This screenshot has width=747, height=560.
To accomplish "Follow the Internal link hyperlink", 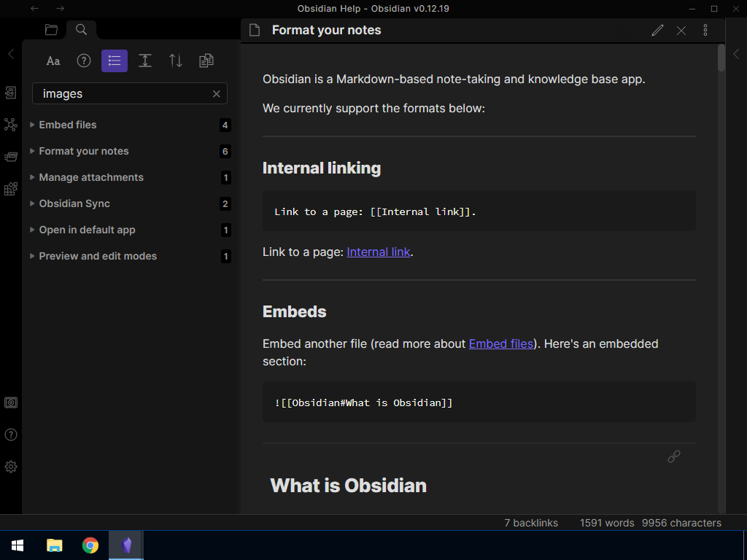I will pyautogui.click(x=379, y=252).
